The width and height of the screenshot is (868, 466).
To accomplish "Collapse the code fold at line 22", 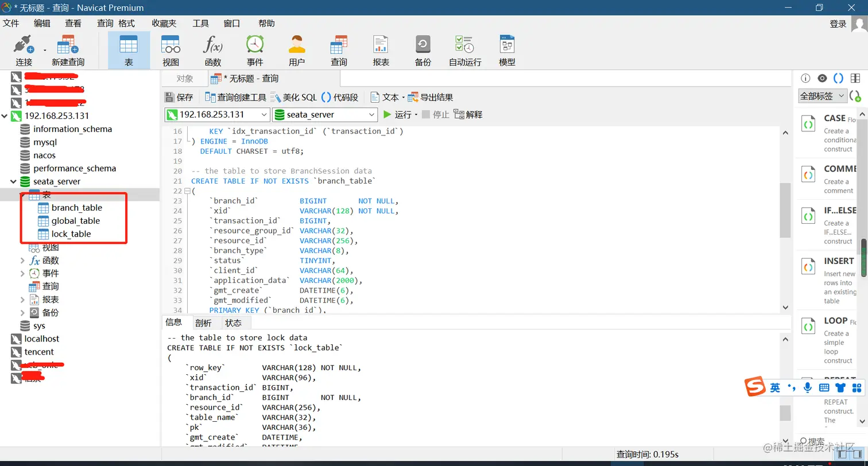I will coord(187,191).
